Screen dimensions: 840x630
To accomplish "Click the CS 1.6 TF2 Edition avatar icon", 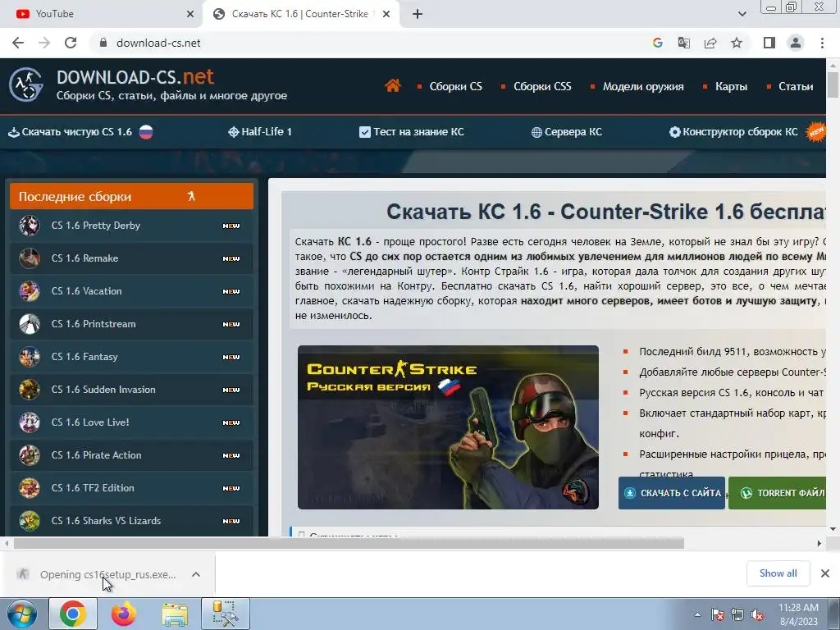I will [30, 488].
